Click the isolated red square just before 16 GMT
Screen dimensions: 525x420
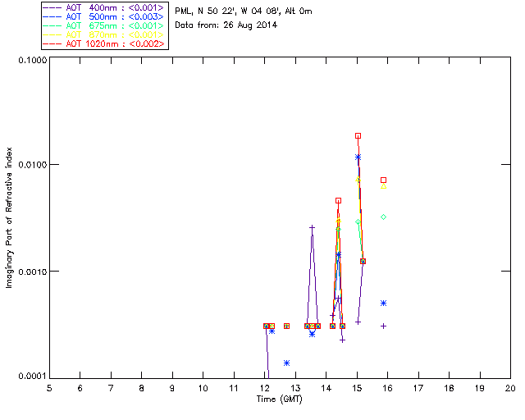(x=384, y=180)
